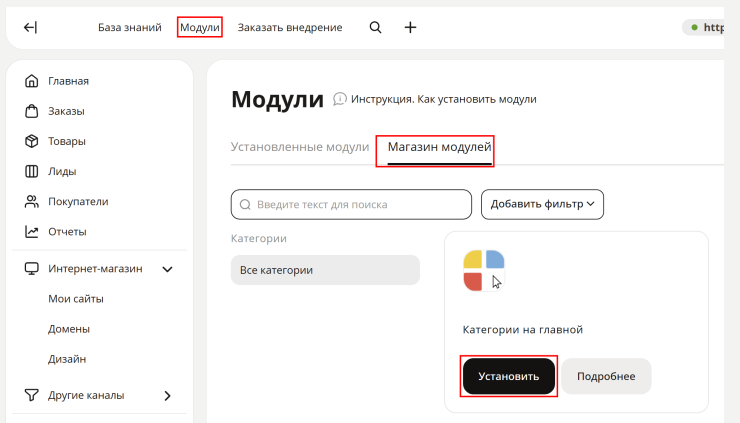Go to Отчеты in sidebar
This screenshot has width=740, height=423.
click(x=67, y=232)
